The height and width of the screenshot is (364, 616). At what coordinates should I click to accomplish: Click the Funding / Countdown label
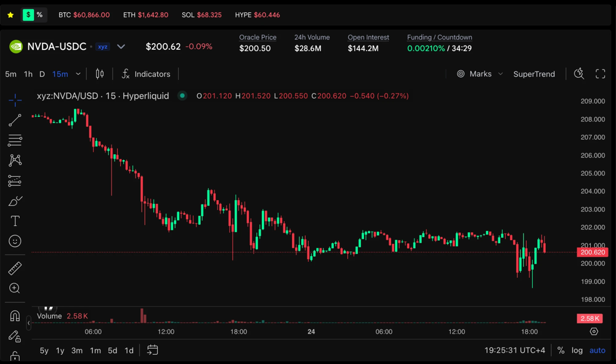(x=440, y=38)
